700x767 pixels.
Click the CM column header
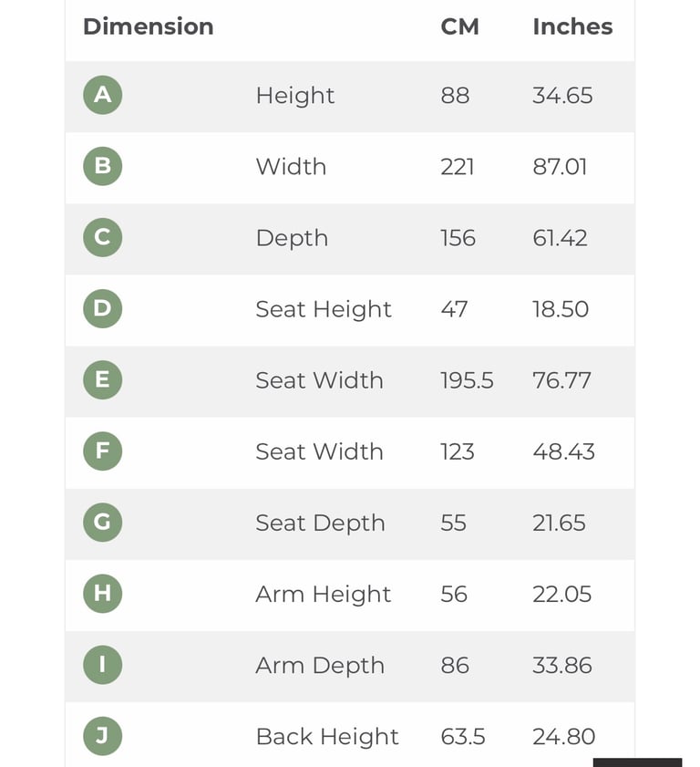459,26
